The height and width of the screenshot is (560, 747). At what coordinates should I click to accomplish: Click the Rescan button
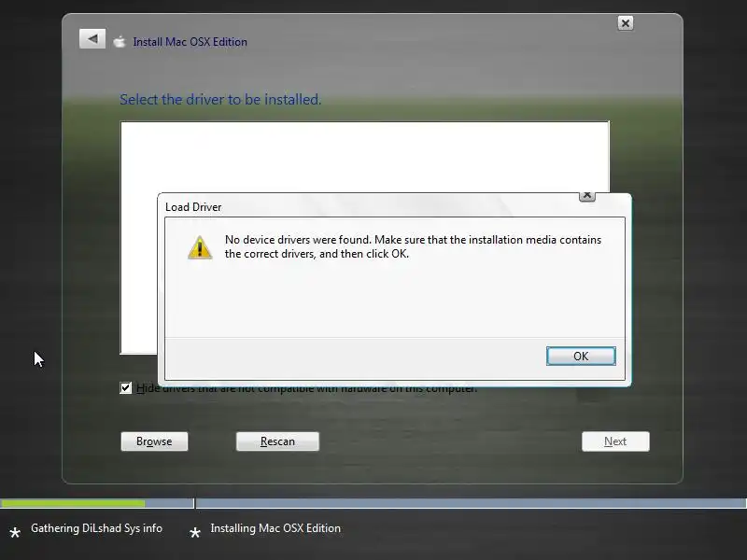pyautogui.click(x=277, y=441)
